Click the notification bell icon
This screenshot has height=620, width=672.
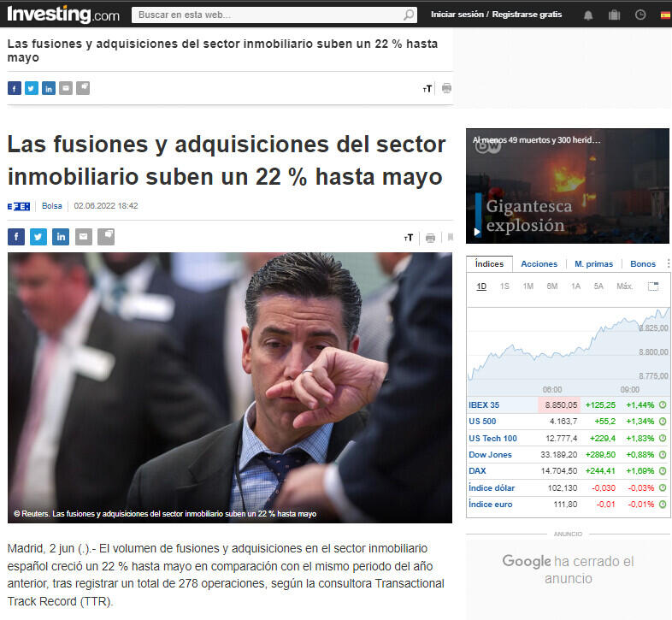click(x=588, y=15)
